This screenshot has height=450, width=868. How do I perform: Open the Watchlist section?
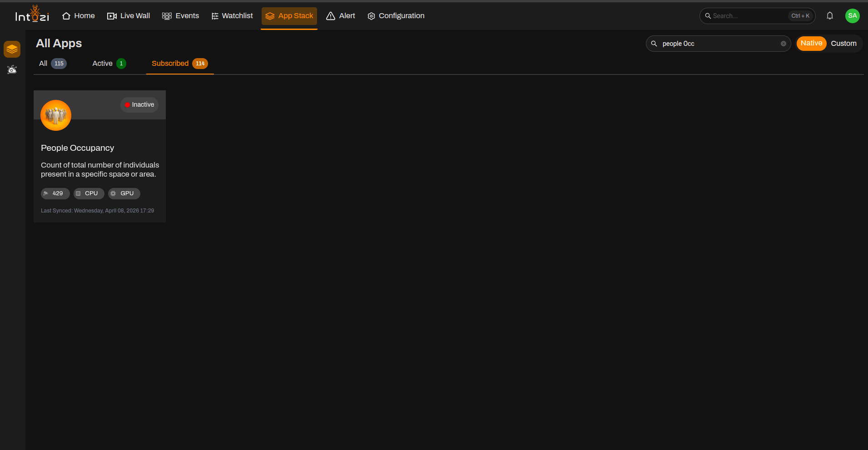tap(232, 16)
